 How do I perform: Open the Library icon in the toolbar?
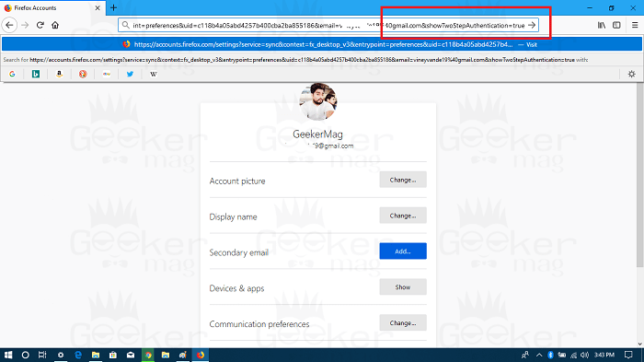point(602,25)
